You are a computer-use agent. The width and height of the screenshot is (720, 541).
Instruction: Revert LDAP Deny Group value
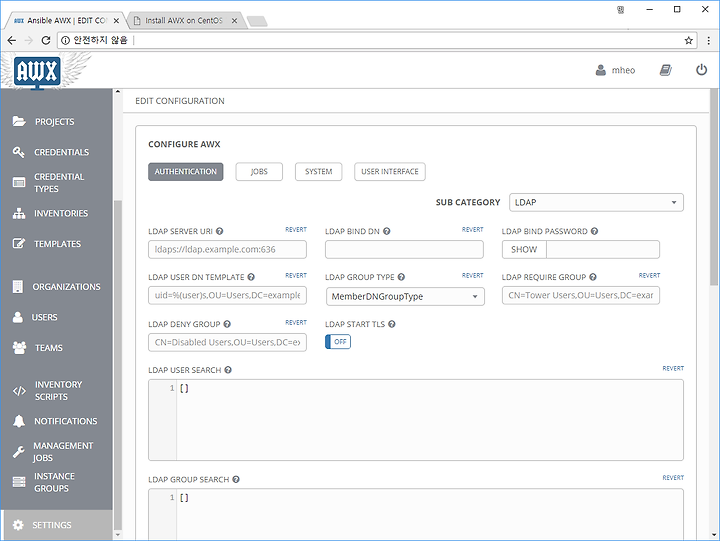tap(296, 322)
